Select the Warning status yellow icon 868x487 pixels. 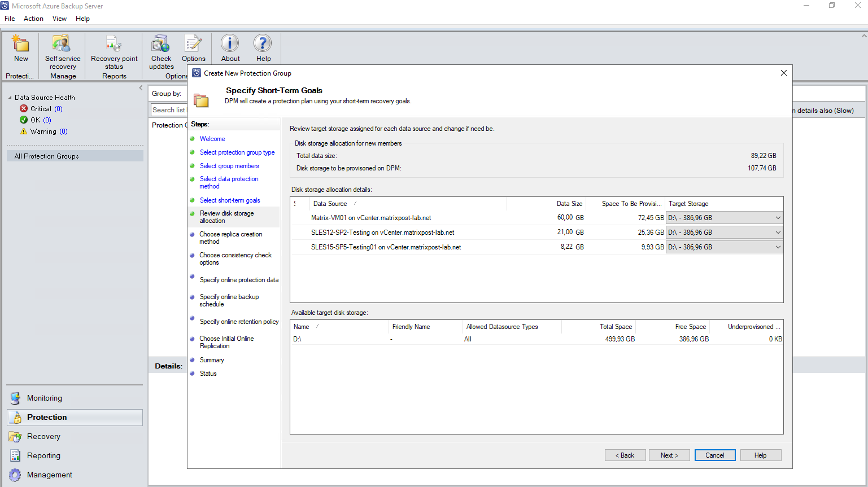24,131
